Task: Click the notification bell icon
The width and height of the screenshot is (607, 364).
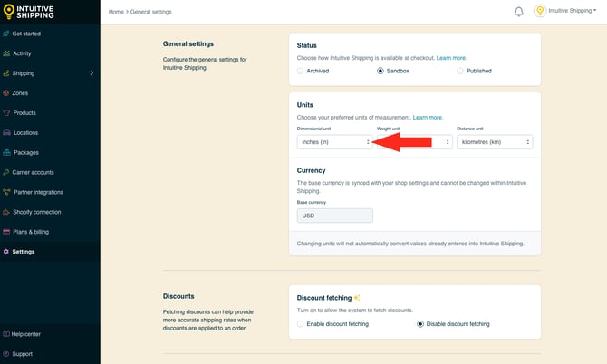Action: pos(519,12)
